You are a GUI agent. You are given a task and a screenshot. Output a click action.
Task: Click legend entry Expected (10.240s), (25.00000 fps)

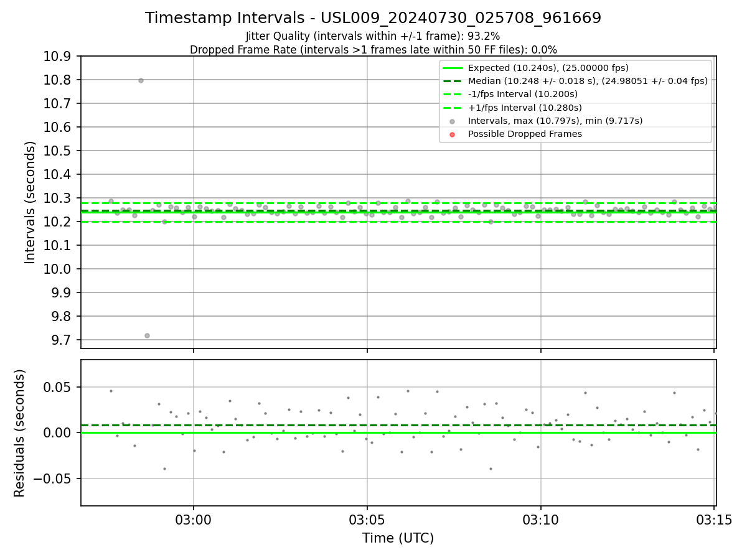[x=548, y=68]
